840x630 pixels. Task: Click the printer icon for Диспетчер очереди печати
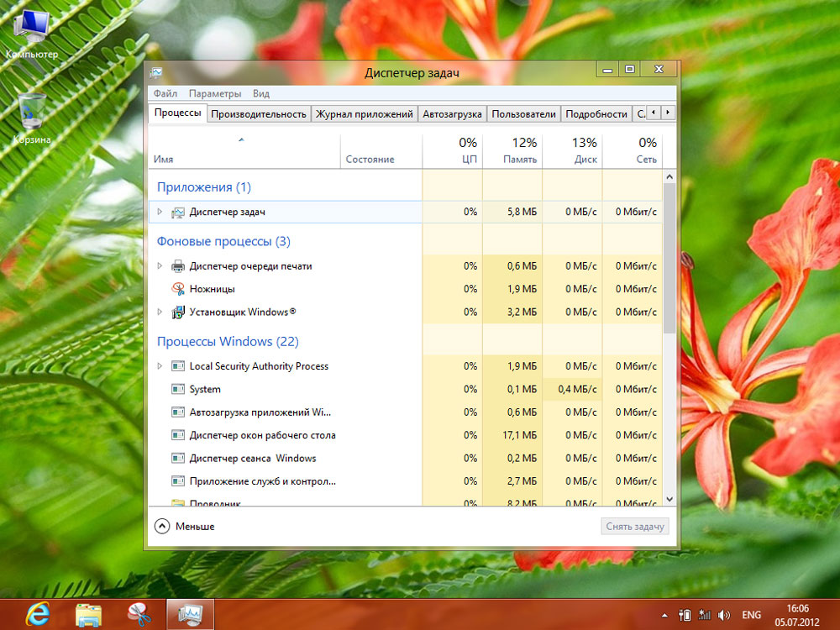pyautogui.click(x=178, y=266)
